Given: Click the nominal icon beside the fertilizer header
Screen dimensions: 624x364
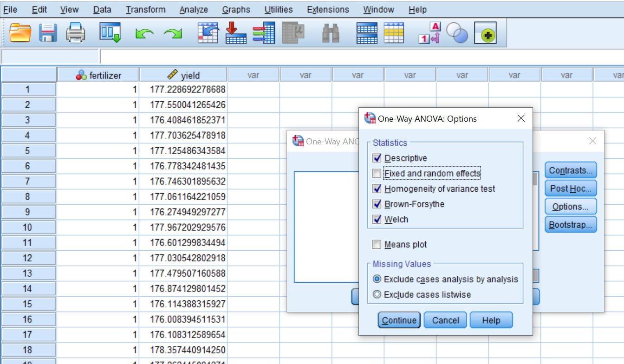Looking at the screenshot, I should (x=81, y=75).
